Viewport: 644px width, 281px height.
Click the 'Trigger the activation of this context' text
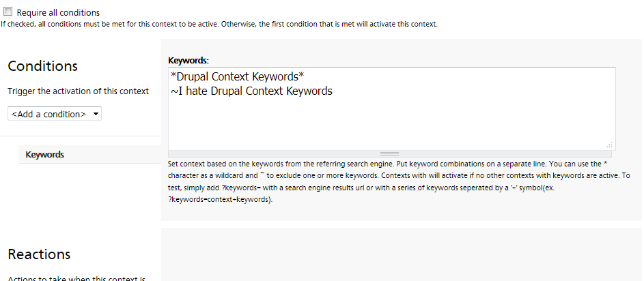tap(78, 91)
